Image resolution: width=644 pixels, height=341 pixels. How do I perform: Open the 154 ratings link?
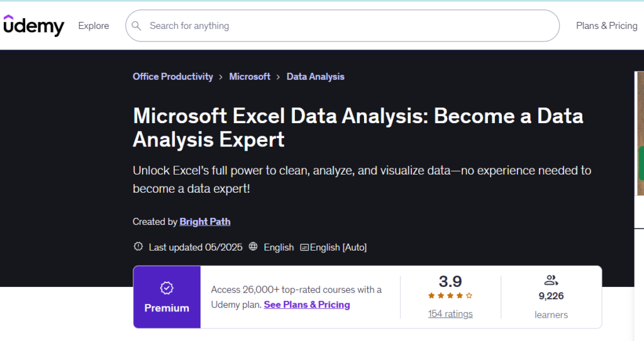tap(450, 314)
